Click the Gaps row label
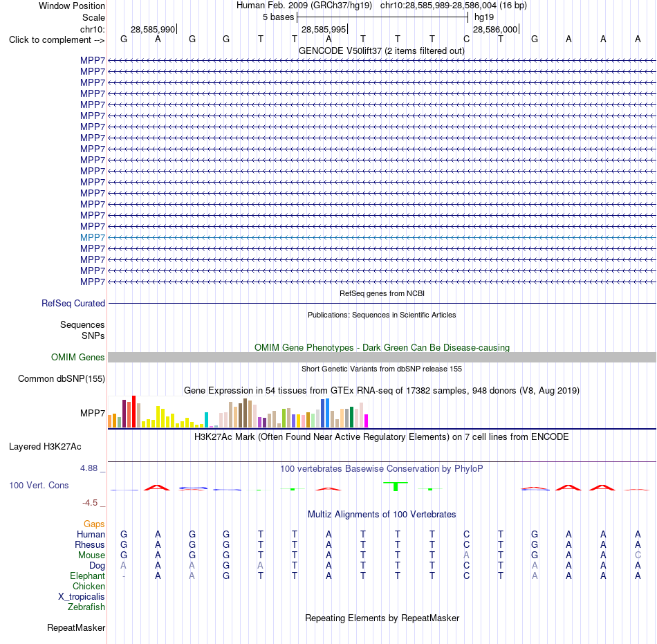Viewport: 657px width, 644px height. click(x=94, y=524)
